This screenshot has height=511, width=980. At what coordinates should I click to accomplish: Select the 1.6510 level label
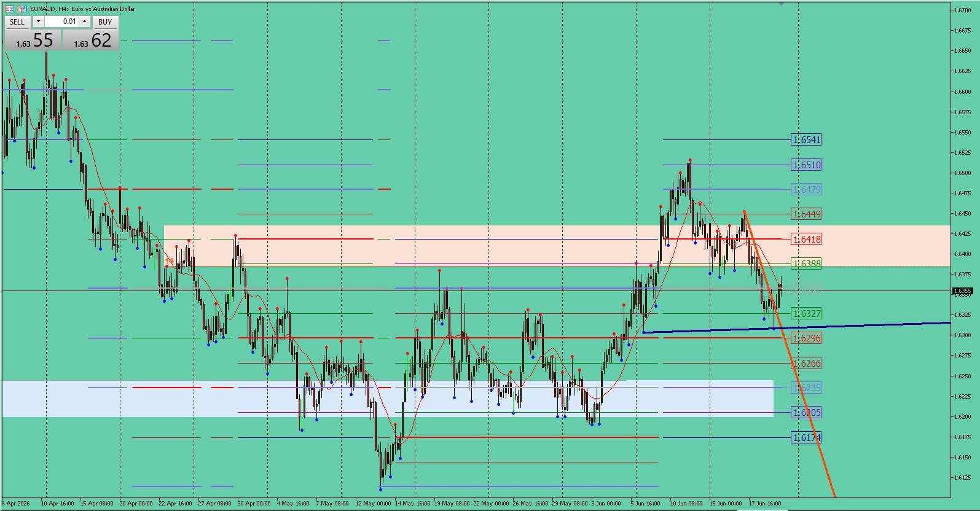pos(806,165)
